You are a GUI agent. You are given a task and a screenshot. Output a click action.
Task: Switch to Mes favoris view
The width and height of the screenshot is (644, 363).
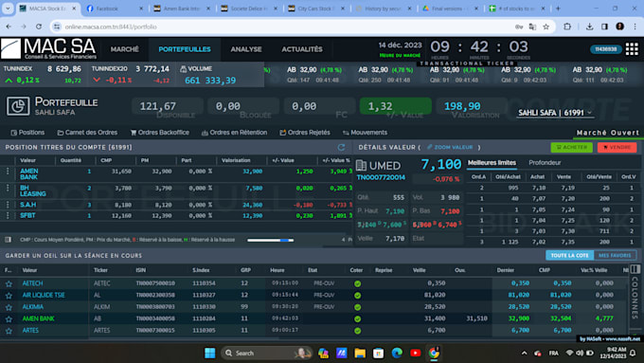tap(615, 255)
